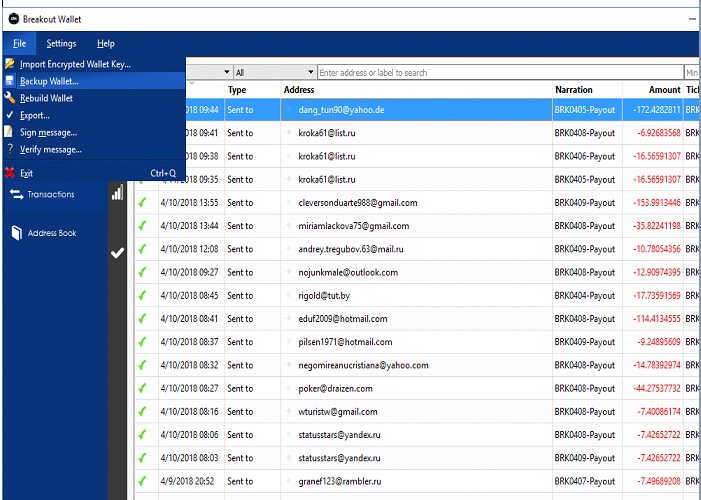
Task: Click green check for 4/10/2018 12:08 transaction
Action: pyautogui.click(x=142, y=249)
